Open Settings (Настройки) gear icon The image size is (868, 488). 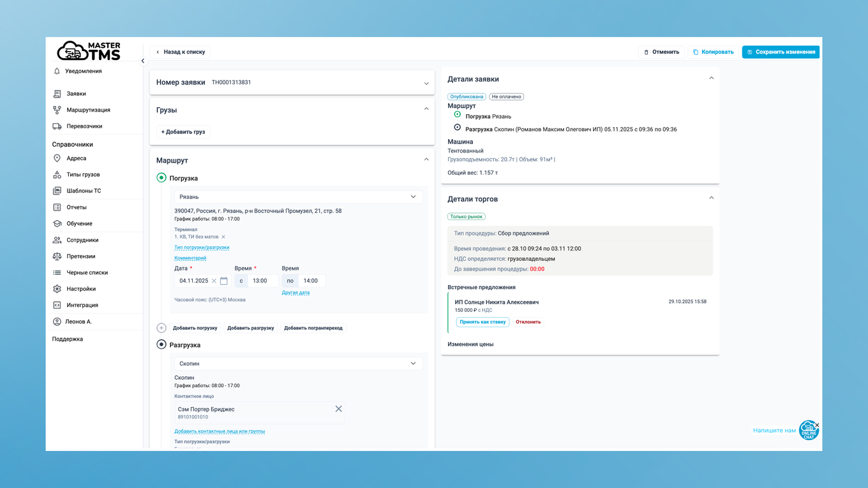click(x=57, y=289)
